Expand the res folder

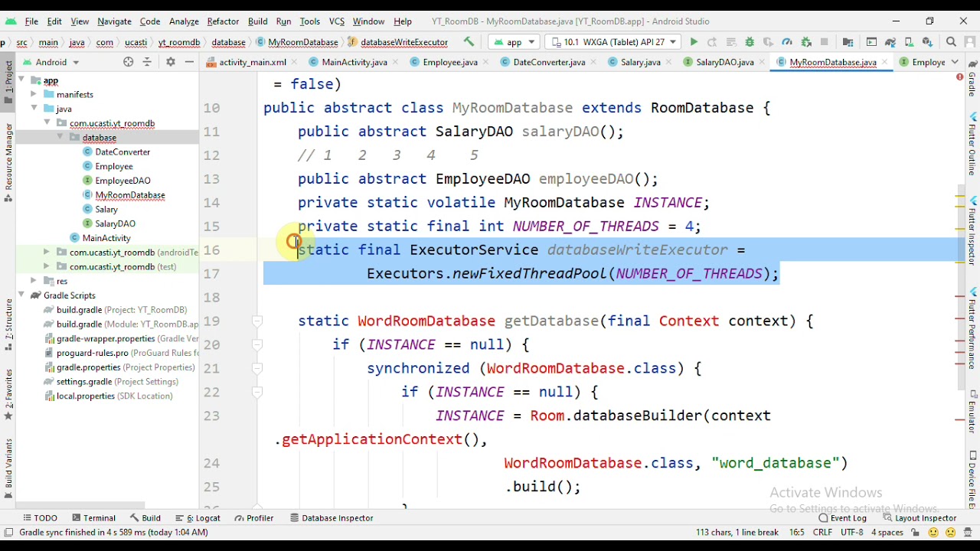click(x=34, y=281)
